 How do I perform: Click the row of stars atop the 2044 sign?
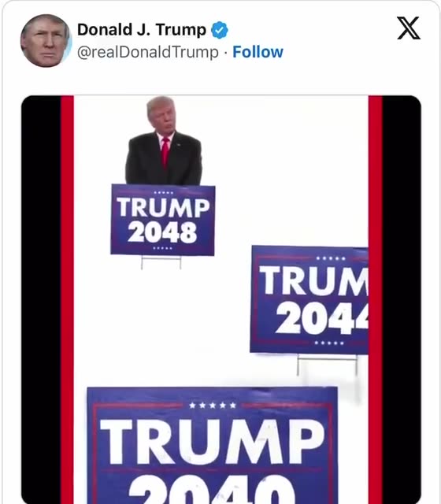[331, 258]
